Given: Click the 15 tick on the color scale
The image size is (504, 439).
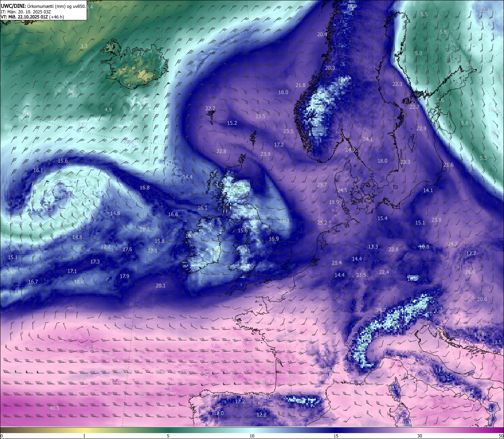Looking at the screenshot, I should pyautogui.click(x=336, y=436).
